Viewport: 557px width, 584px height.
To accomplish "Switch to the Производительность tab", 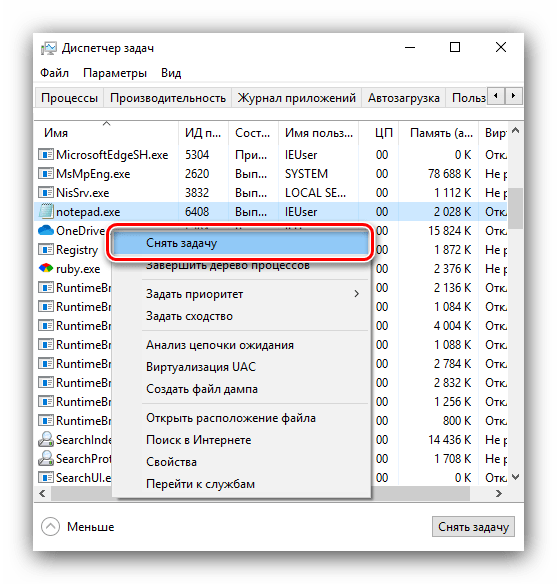I will pos(168,98).
